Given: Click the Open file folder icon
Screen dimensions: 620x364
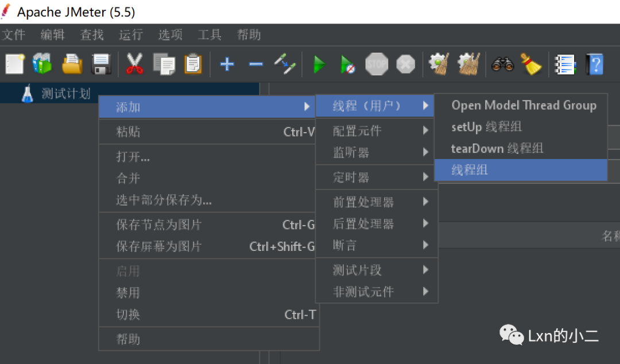Looking at the screenshot, I should (x=72, y=64).
